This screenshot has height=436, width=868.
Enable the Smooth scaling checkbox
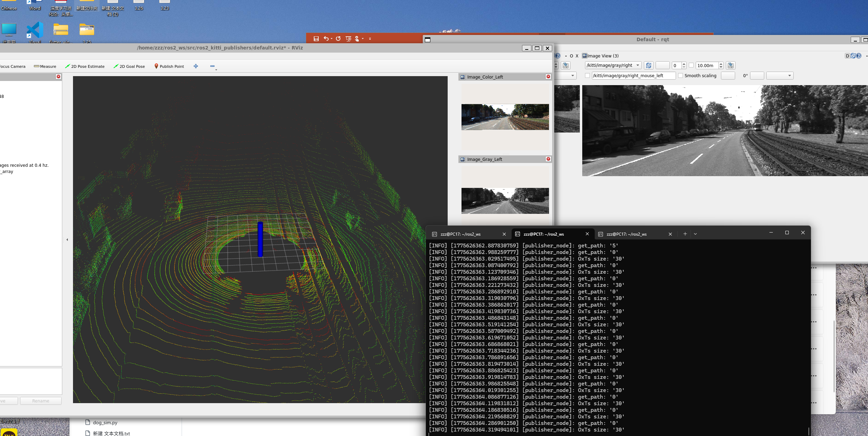(x=680, y=75)
